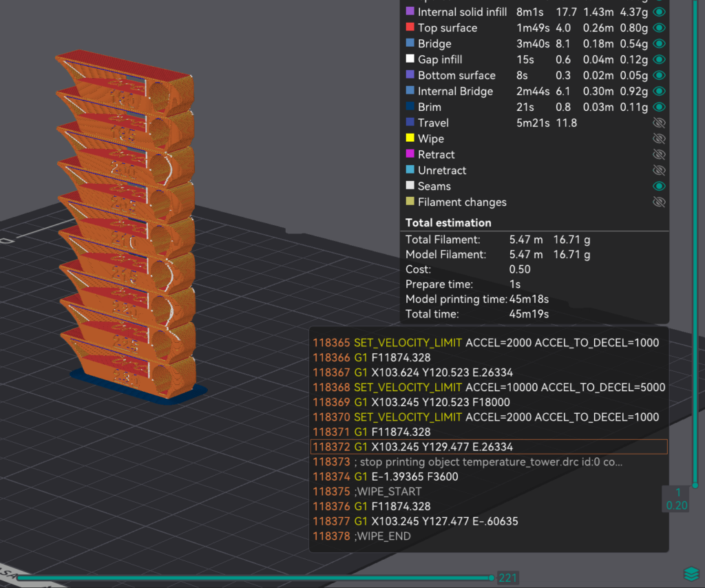Viewport: 705px width, 588px height.
Task: Click the Model printing time 45m18s value
Action: pyautogui.click(x=529, y=299)
